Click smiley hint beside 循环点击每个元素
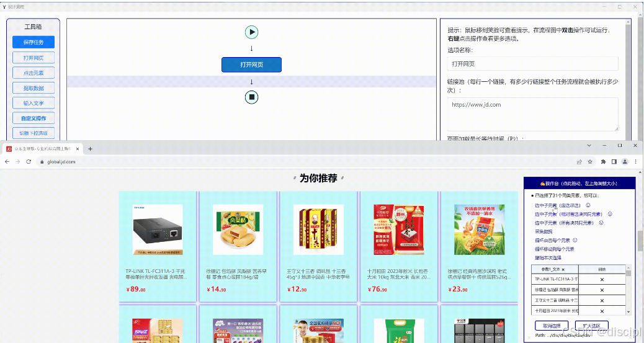The height and width of the screenshot is (343, 644). 575,240
